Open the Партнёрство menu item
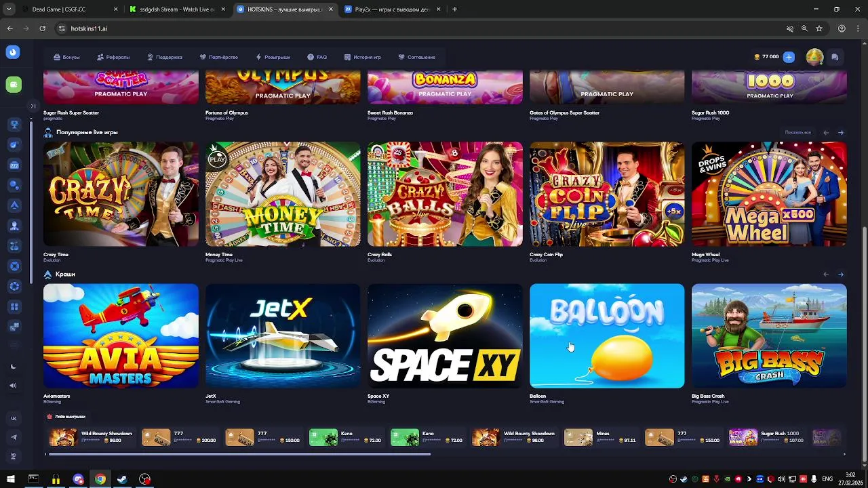Image resolution: width=868 pixels, height=488 pixels. tap(218, 57)
